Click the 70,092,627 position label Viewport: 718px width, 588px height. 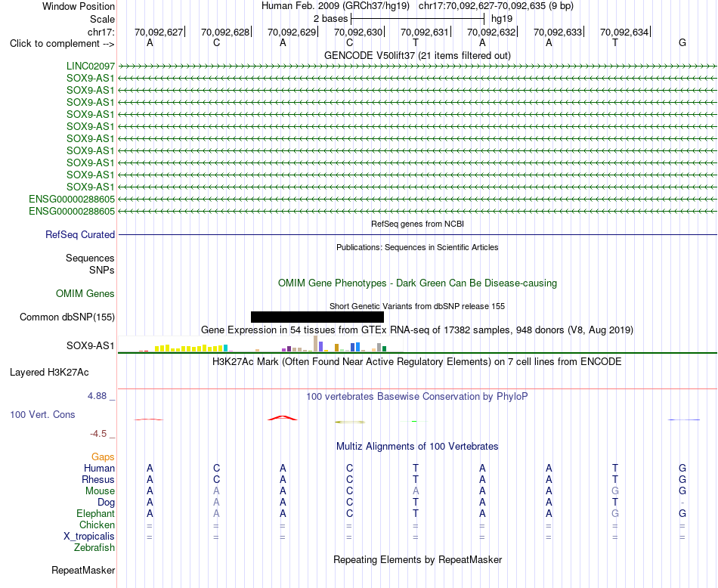tap(159, 32)
